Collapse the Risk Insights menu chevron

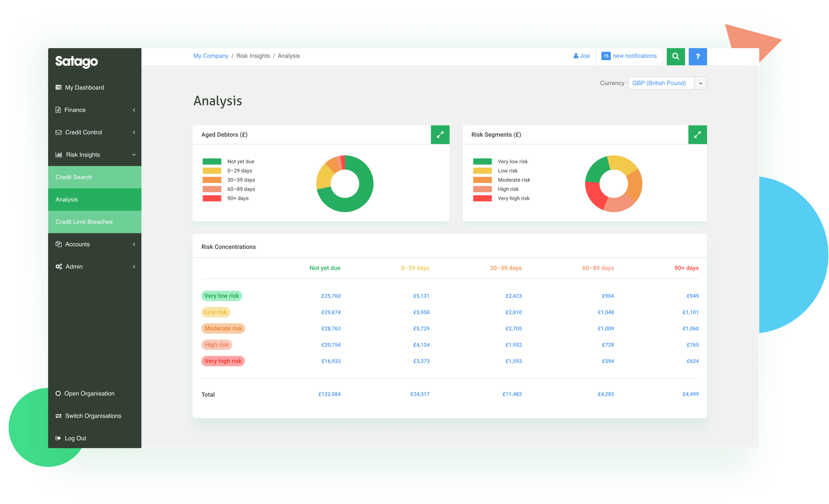pos(134,155)
